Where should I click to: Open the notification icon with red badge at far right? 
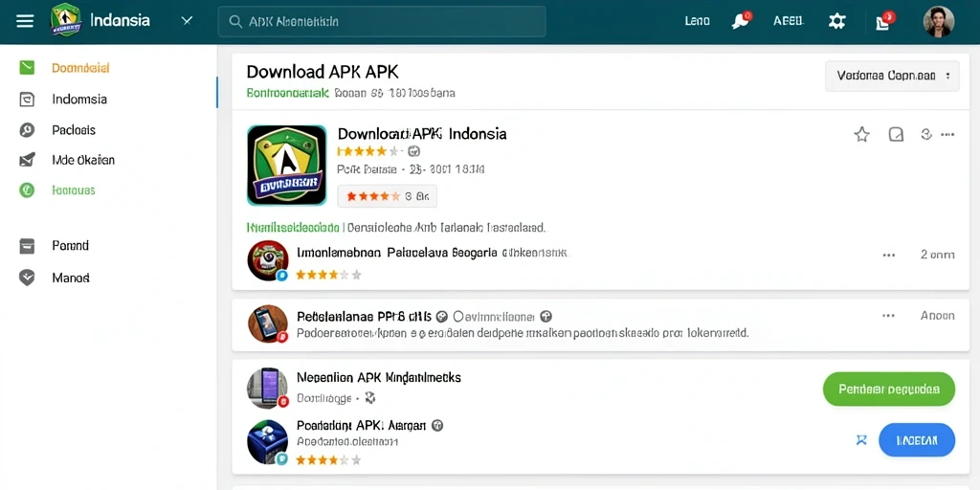(884, 21)
